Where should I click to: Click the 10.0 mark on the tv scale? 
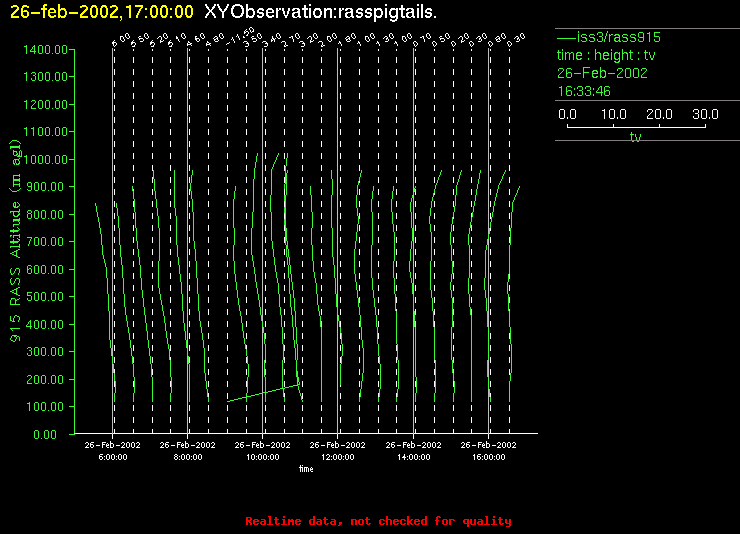point(613,115)
